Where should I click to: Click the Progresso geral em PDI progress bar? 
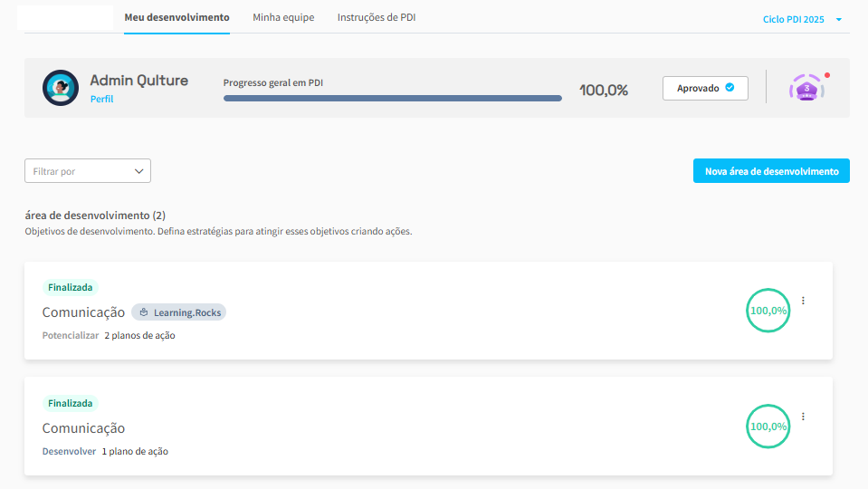point(392,98)
